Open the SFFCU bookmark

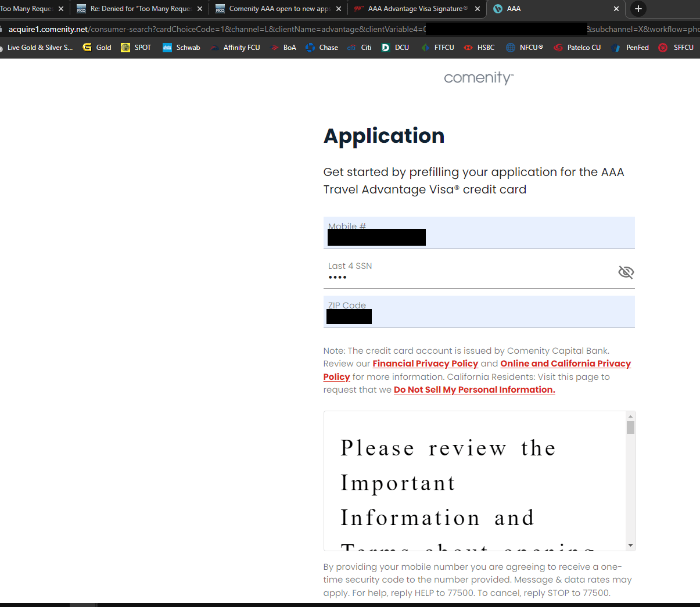676,48
